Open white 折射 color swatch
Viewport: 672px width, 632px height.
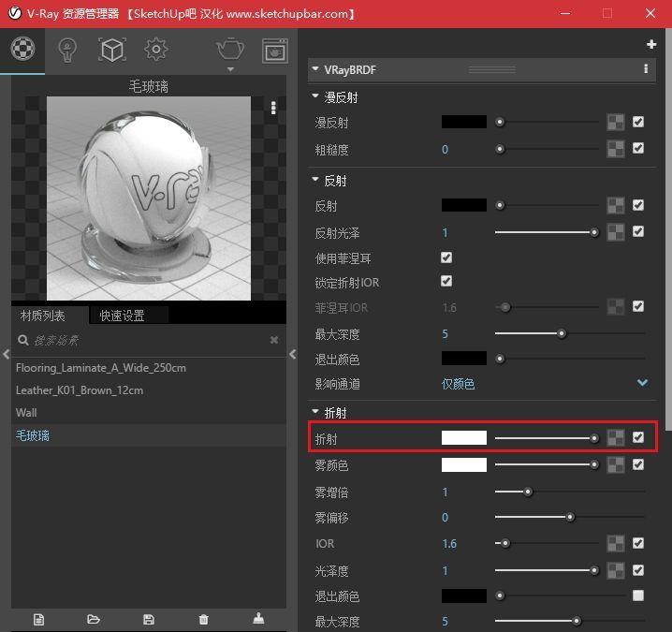(463, 438)
